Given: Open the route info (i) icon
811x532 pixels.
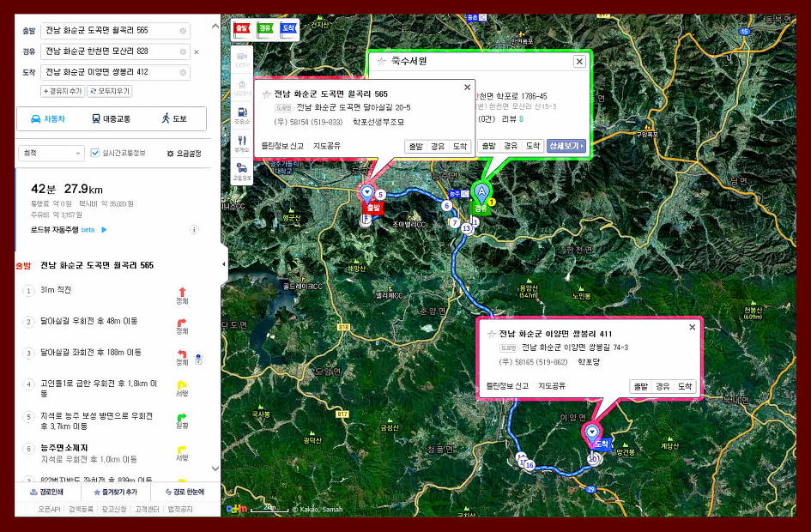Looking at the screenshot, I should [195, 230].
